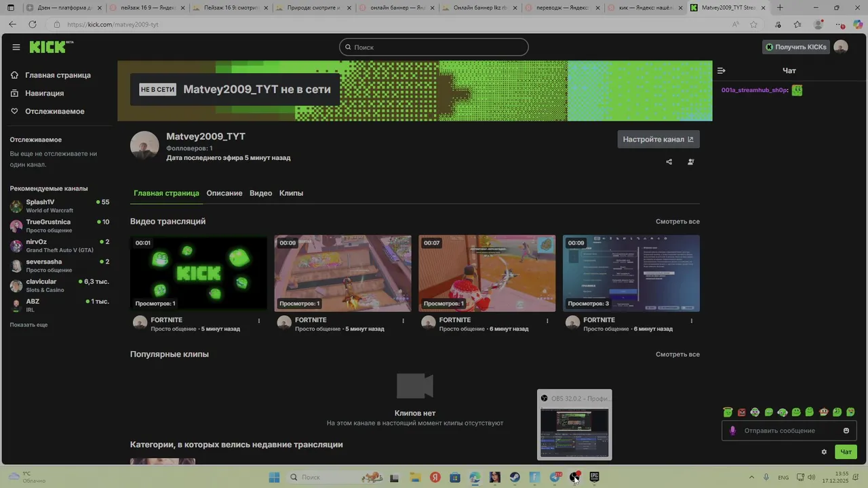Open profile avatar in top right corner
Image resolution: width=868 pixels, height=488 pixels.
coord(841,47)
